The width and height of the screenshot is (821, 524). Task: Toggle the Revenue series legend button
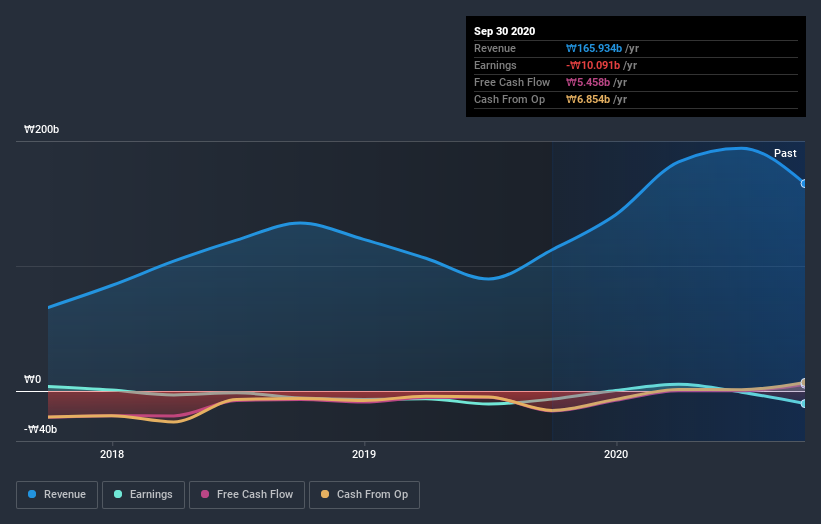click(57, 495)
